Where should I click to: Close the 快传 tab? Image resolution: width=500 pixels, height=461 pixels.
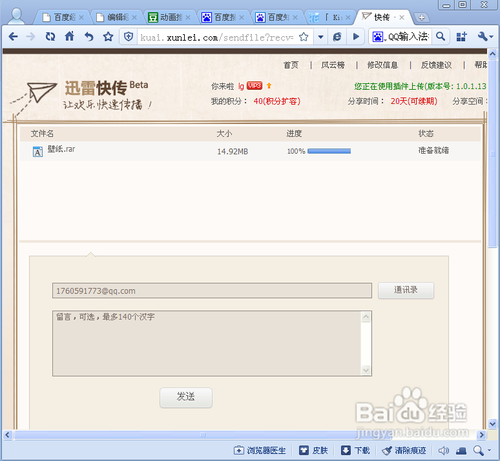402,17
